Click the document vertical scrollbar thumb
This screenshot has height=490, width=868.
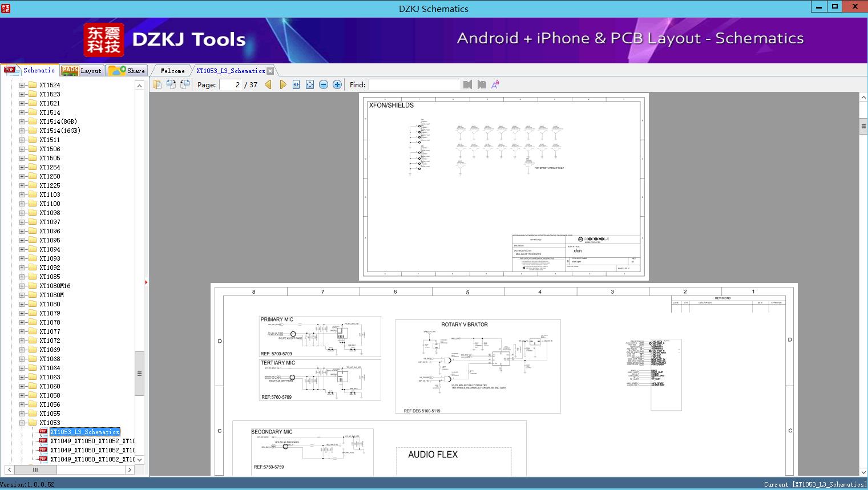pyautogui.click(x=863, y=127)
